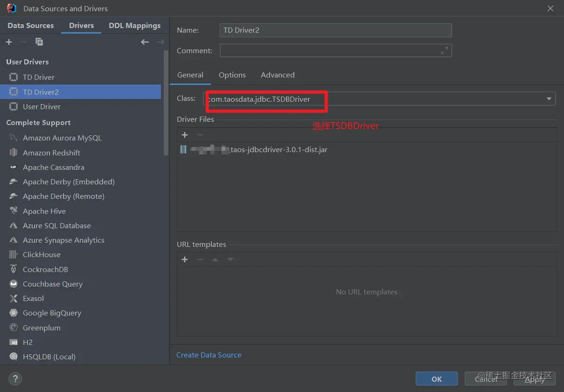Click the duplicate driver icon
This screenshot has height=392, width=564.
pyautogui.click(x=39, y=42)
